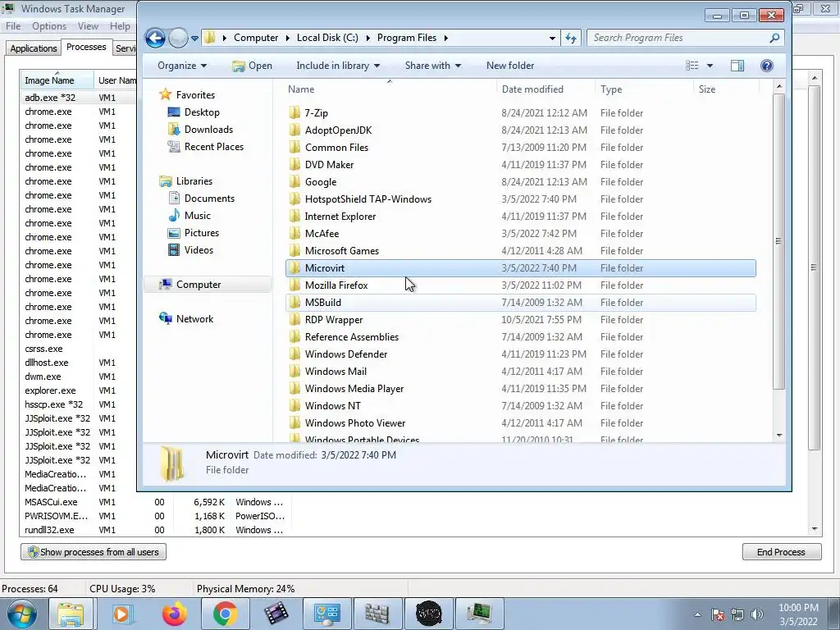Click Local Disk (C:) breadcrumb
The image size is (840, 630).
pos(327,38)
